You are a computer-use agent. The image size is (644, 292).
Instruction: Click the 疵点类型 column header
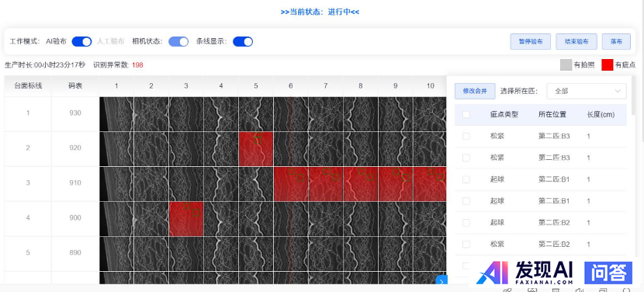[504, 115]
